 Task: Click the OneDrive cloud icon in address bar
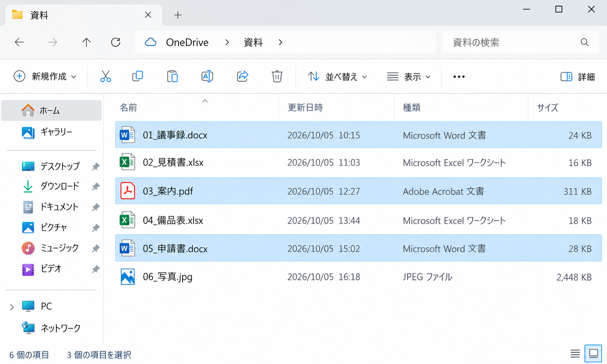[150, 42]
